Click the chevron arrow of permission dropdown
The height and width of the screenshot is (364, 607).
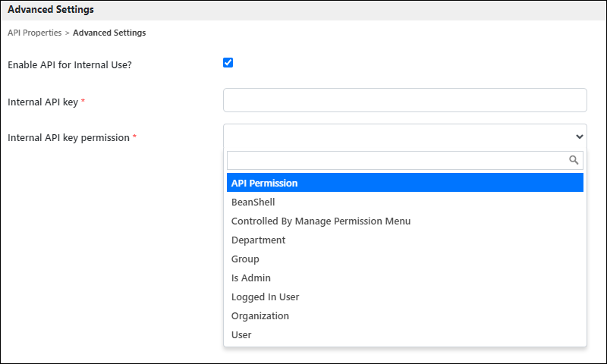click(x=579, y=136)
